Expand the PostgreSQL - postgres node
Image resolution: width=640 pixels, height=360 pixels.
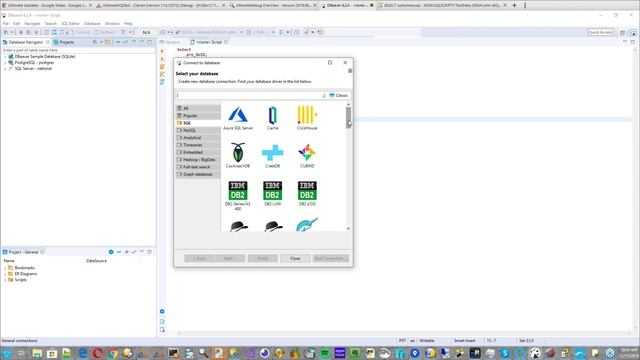click(x=5, y=63)
